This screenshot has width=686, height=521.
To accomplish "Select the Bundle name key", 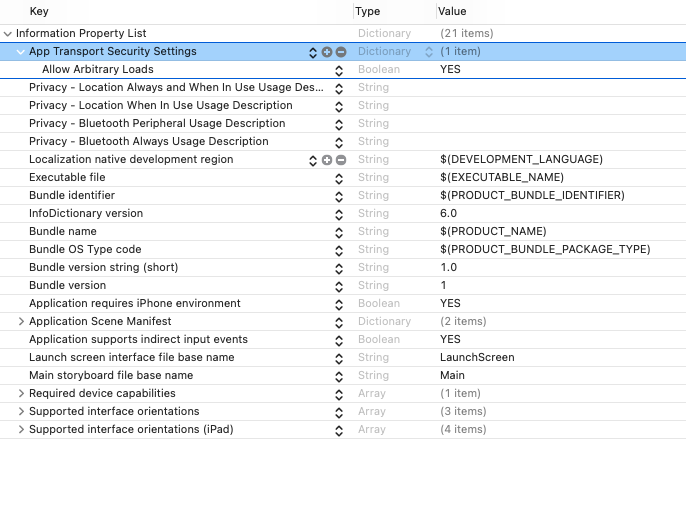I will [63, 231].
